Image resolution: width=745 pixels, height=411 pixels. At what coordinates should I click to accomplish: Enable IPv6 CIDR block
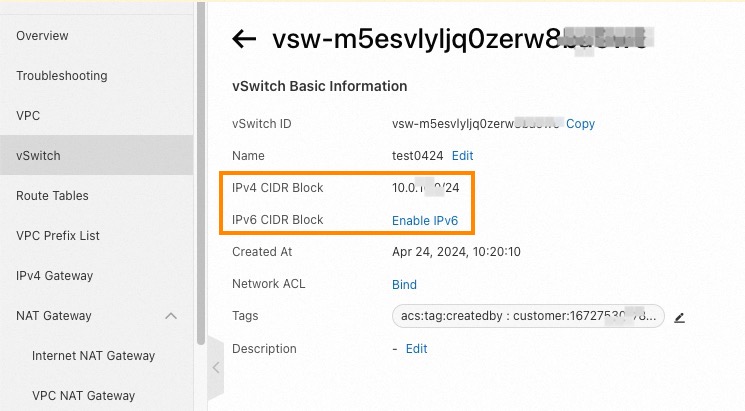[425, 220]
